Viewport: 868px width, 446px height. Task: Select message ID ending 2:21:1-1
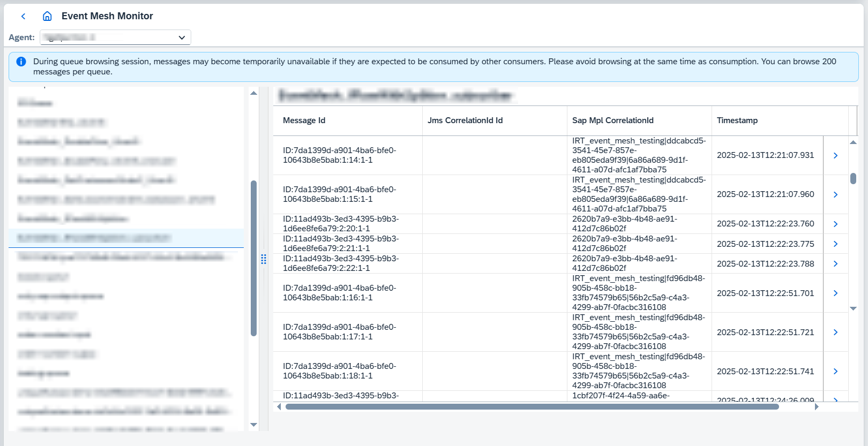point(341,244)
